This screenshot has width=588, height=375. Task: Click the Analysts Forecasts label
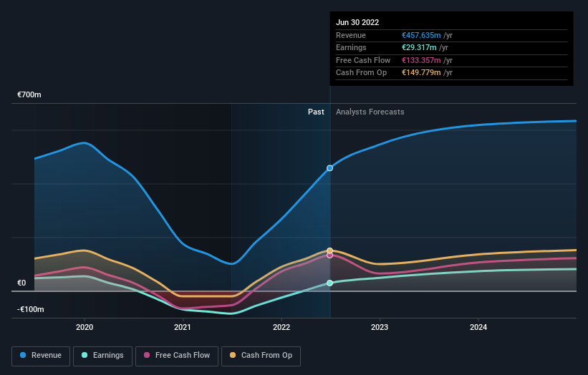(370, 112)
